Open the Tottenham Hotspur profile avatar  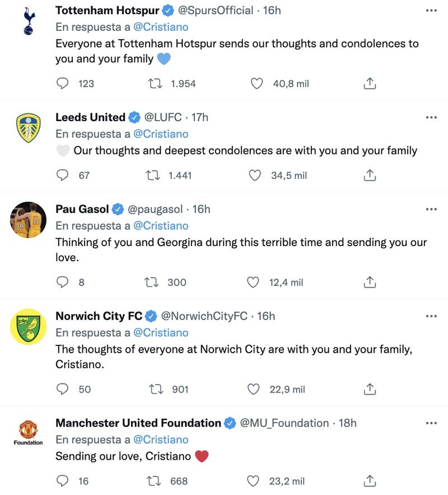click(x=28, y=21)
